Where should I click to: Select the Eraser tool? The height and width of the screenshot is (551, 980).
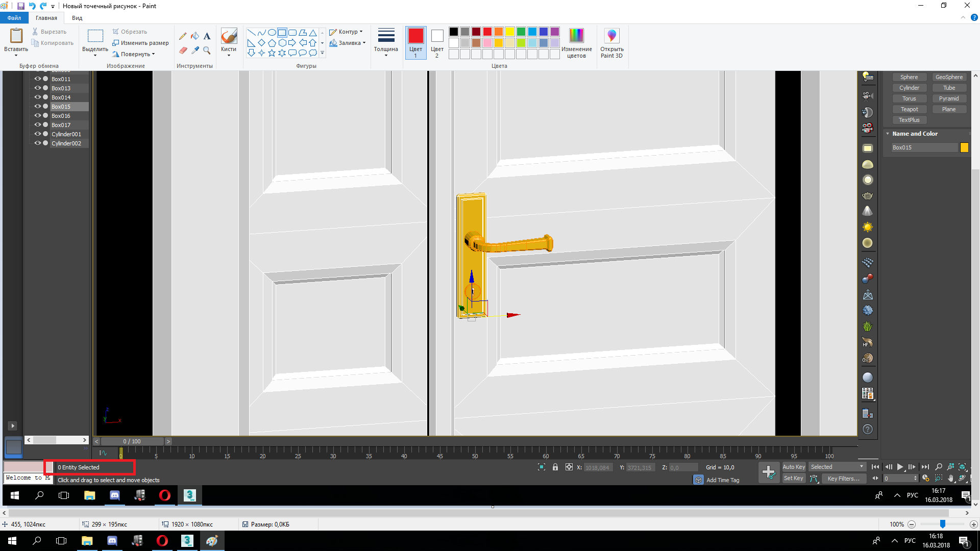(x=183, y=50)
